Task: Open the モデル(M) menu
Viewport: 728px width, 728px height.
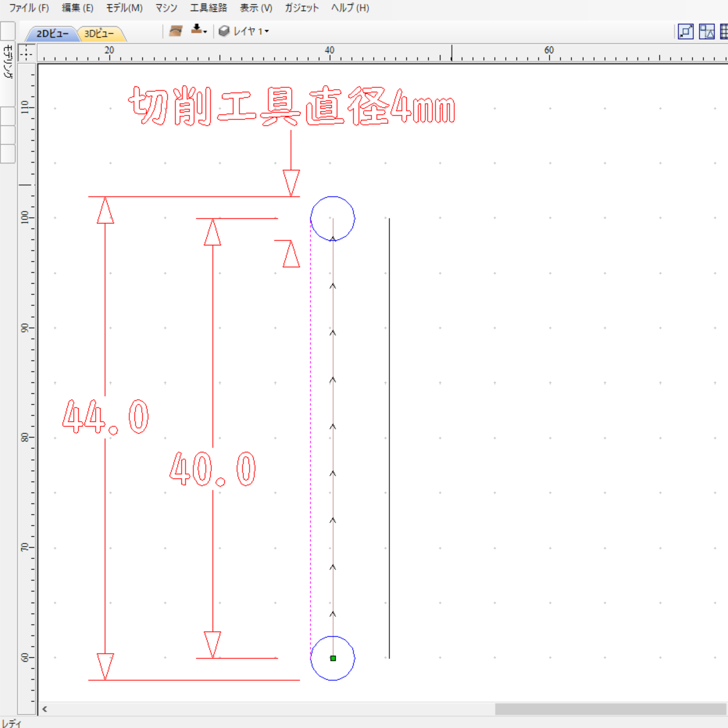Action: [124, 8]
